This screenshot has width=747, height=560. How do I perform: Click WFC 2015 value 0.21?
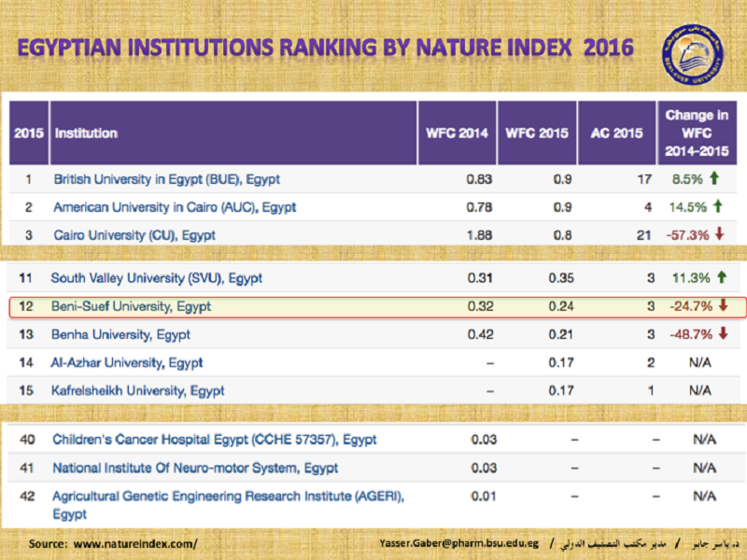click(561, 334)
